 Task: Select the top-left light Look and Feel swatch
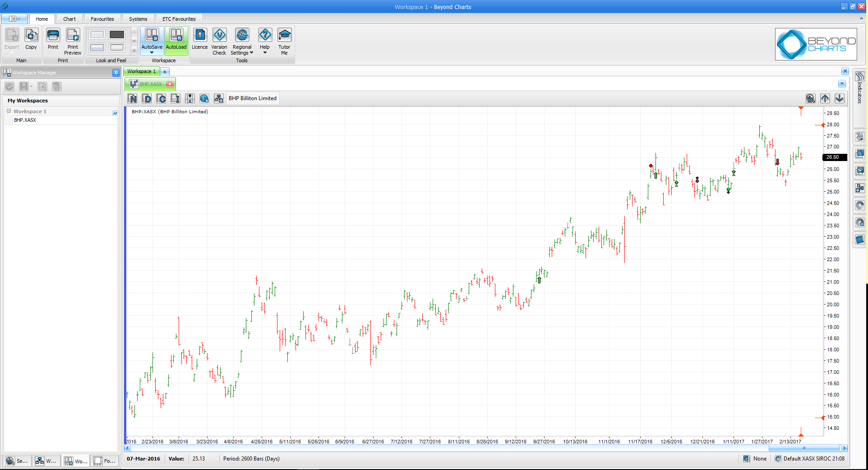point(97,35)
